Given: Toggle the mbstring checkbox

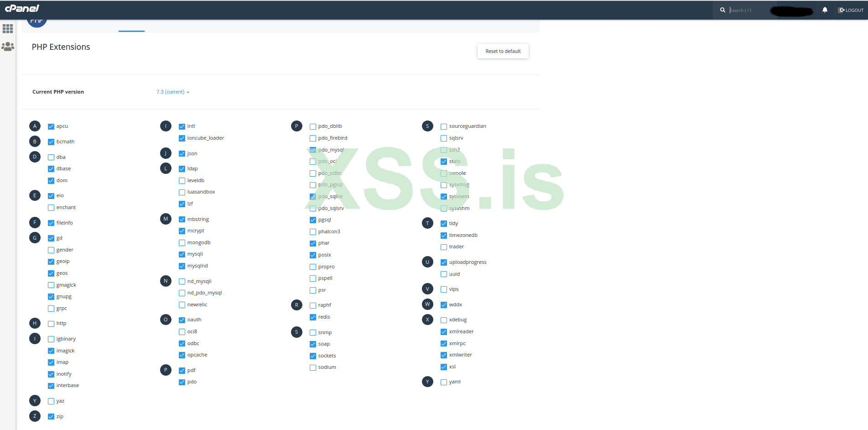Looking at the screenshot, I should (182, 220).
